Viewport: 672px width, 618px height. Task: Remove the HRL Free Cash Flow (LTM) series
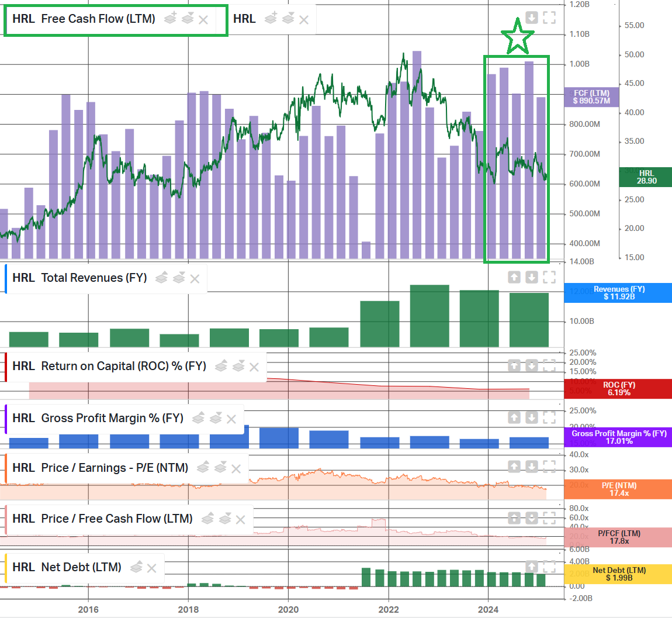(203, 20)
